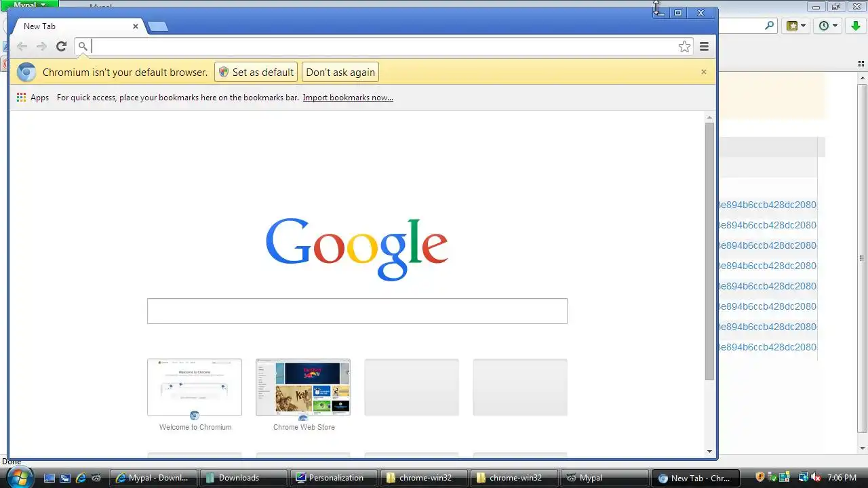Bookmark this page with the star icon

[684, 46]
